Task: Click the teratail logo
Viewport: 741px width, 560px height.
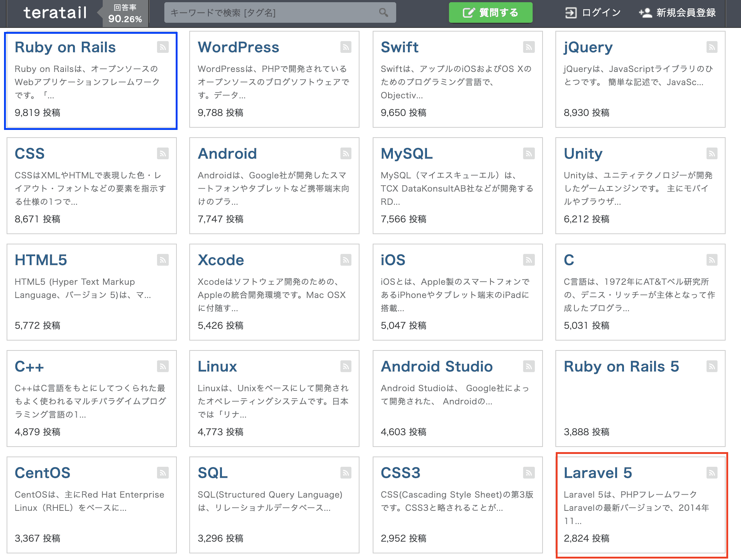Action: coord(55,13)
